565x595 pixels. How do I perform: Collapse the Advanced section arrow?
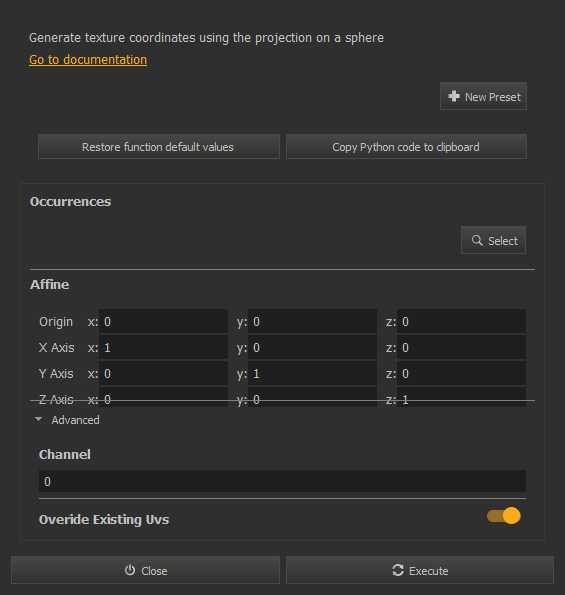[x=38, y=419]
